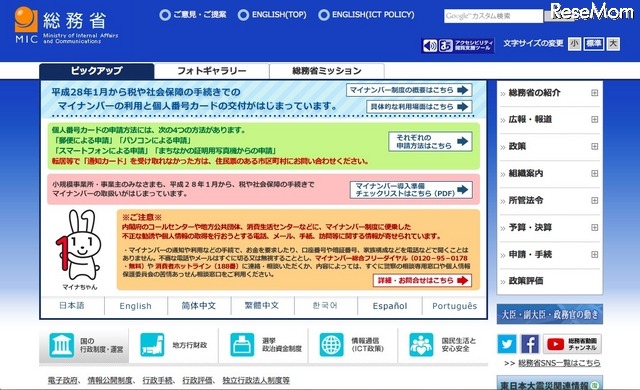Image resolution: width=640 pixels, height=390 pixels.
Task: Switch to the 総務省ミッション tab
Action: tap(327, 71)
